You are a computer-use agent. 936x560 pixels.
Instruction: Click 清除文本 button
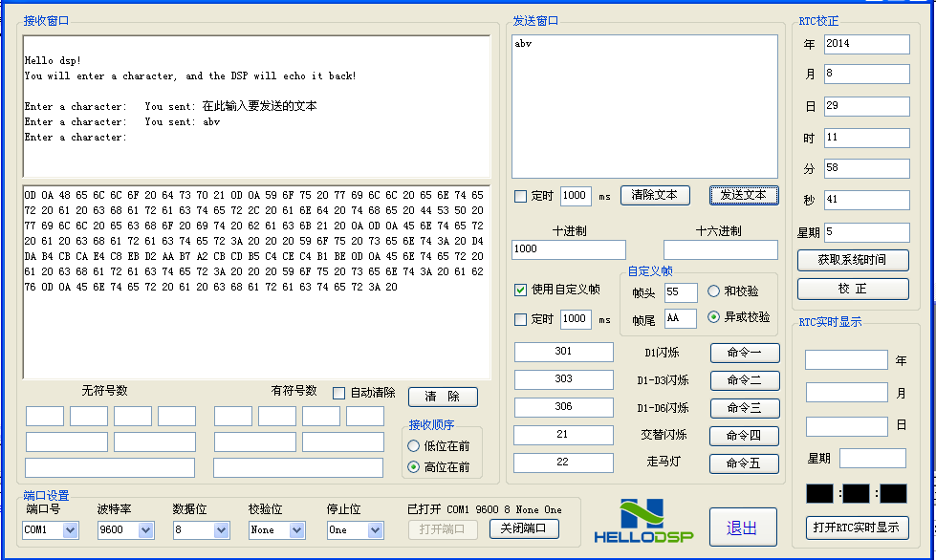tap(655, 195)
